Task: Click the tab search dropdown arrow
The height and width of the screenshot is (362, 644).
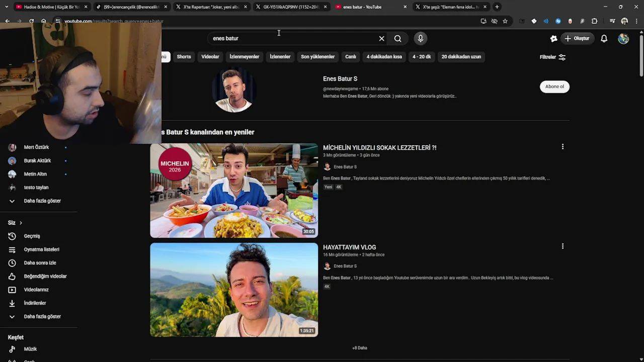Action: pyautogui.click(x=6, y=7)
